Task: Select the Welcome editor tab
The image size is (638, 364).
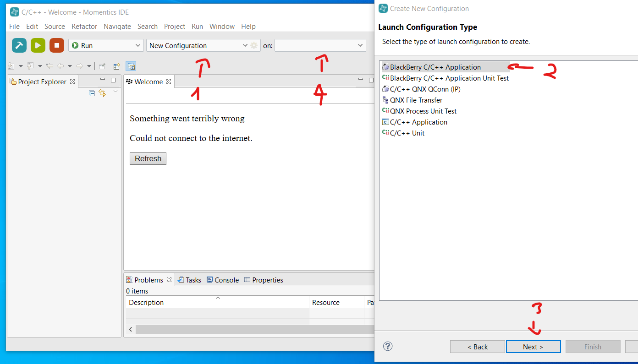Action: 148,81
